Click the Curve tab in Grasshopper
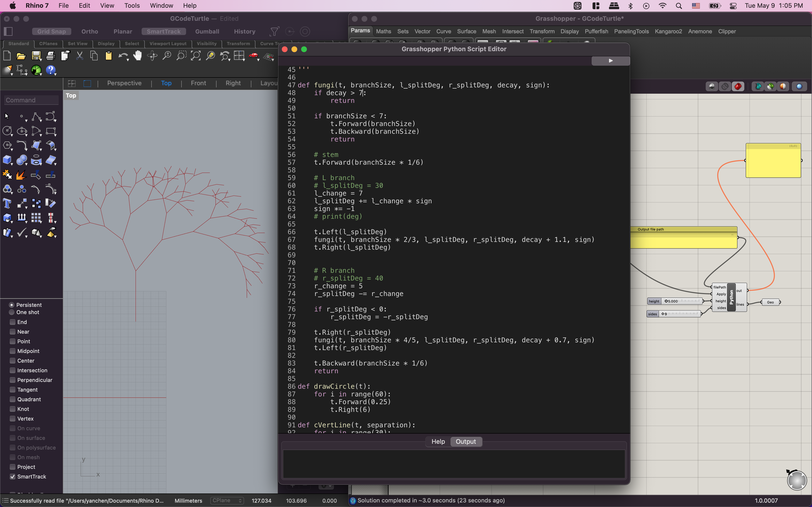 443,31
